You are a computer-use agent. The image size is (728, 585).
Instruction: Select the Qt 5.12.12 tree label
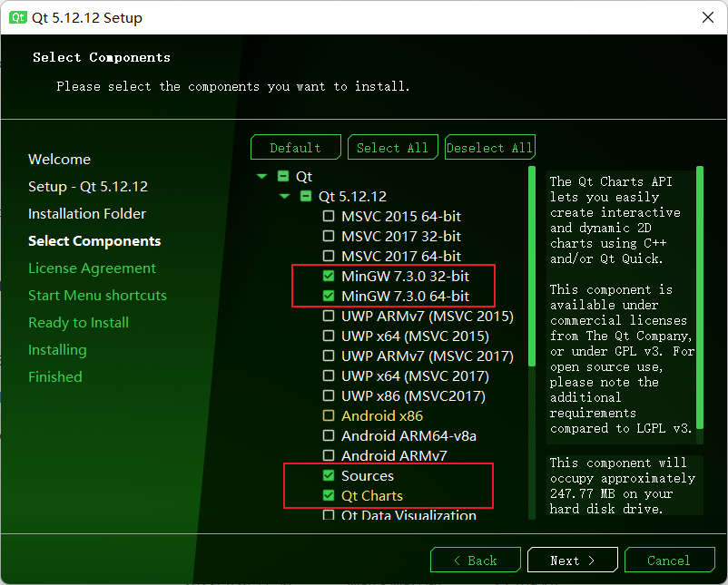[352, 196]
